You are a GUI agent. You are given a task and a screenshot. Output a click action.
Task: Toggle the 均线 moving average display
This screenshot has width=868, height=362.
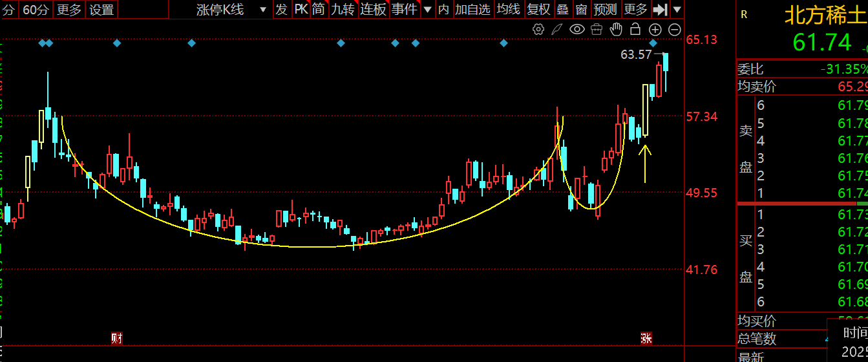pos(509,10)
